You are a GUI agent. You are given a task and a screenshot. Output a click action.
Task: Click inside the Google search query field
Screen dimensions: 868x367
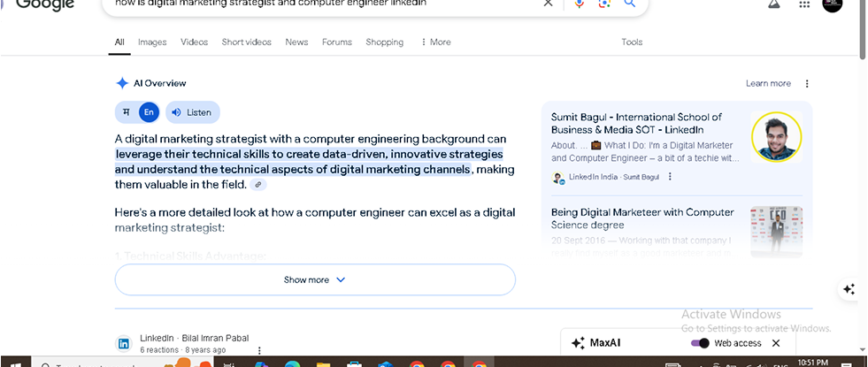[321, 4]
